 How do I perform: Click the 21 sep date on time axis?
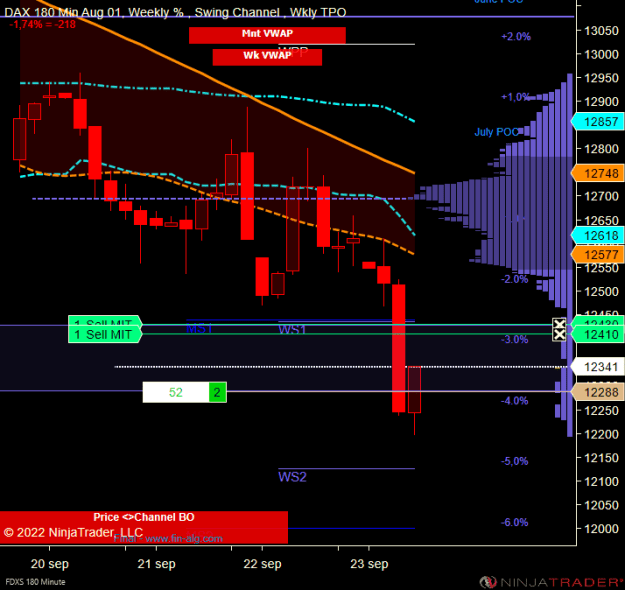[156, 564]
